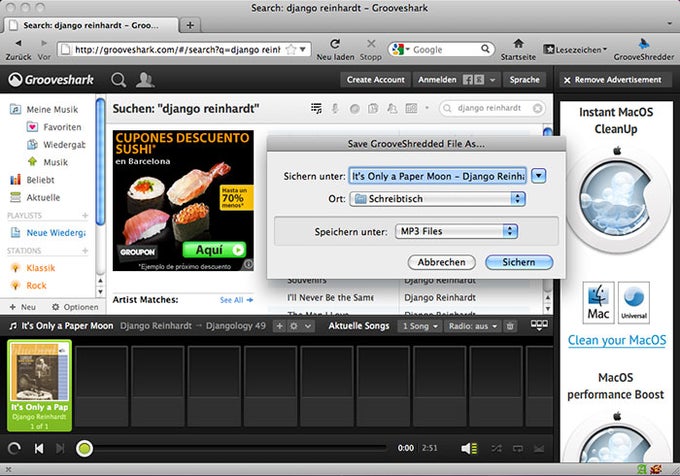The width and height of the screenshot is (680, 476).
Task: Click Remove Advertisement
Action: (613, 80)
